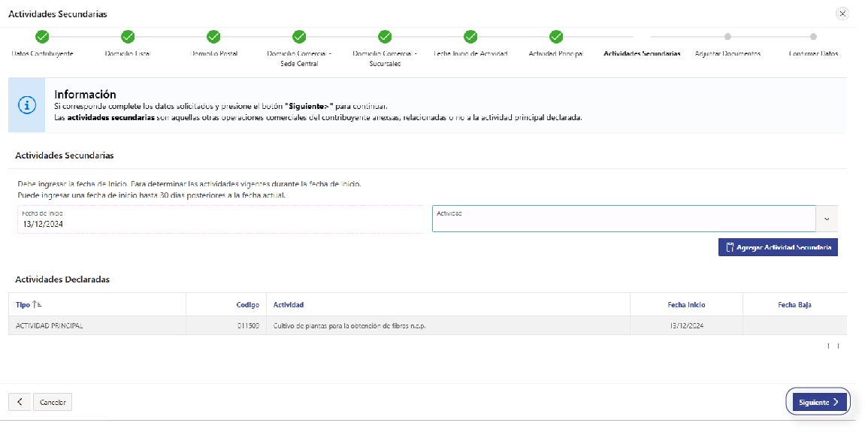
Task: Close the Actividades Secundarias dialog
Action: (x=842, y=14)
